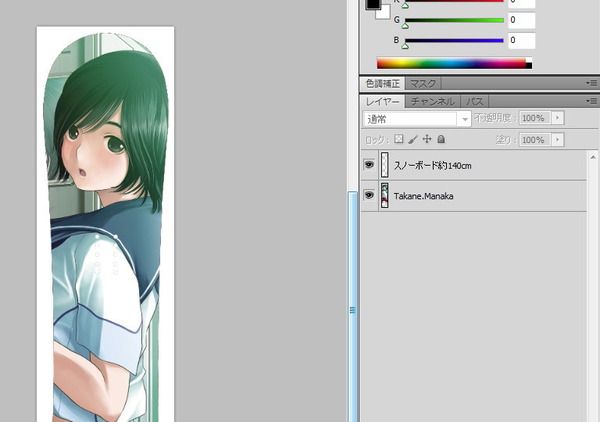Click the スノーボード約140cm layer thumbnail
The image size is (600, 422).
[385, 165]
